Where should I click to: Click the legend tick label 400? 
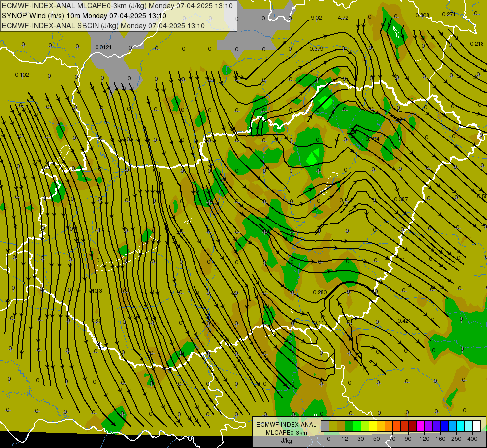point(472,439)
